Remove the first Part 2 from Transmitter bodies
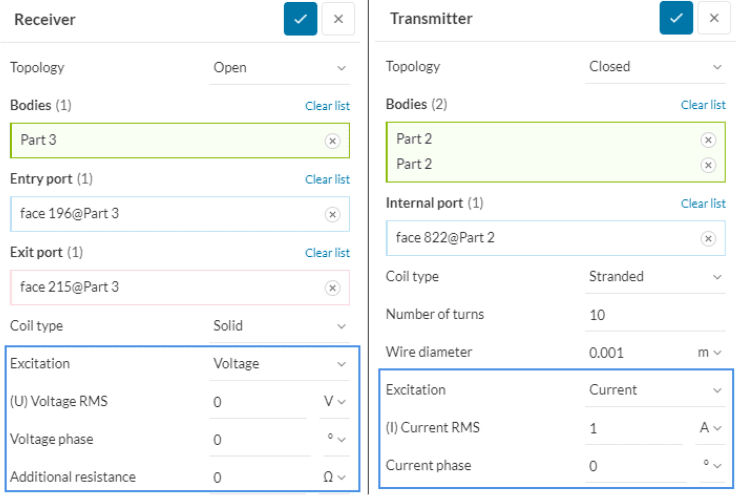Screen dimensions: 736x499 click(x=708, y=140)
